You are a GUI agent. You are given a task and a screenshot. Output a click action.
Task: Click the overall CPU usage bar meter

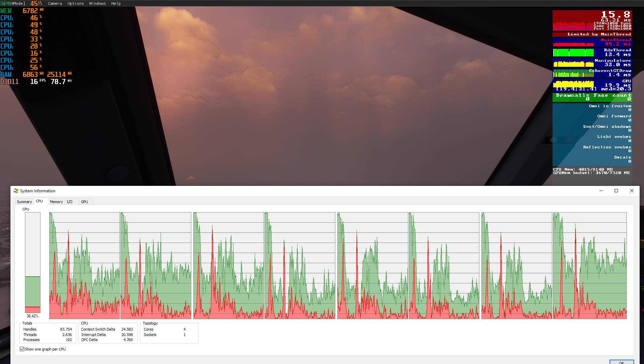(33, 262)
